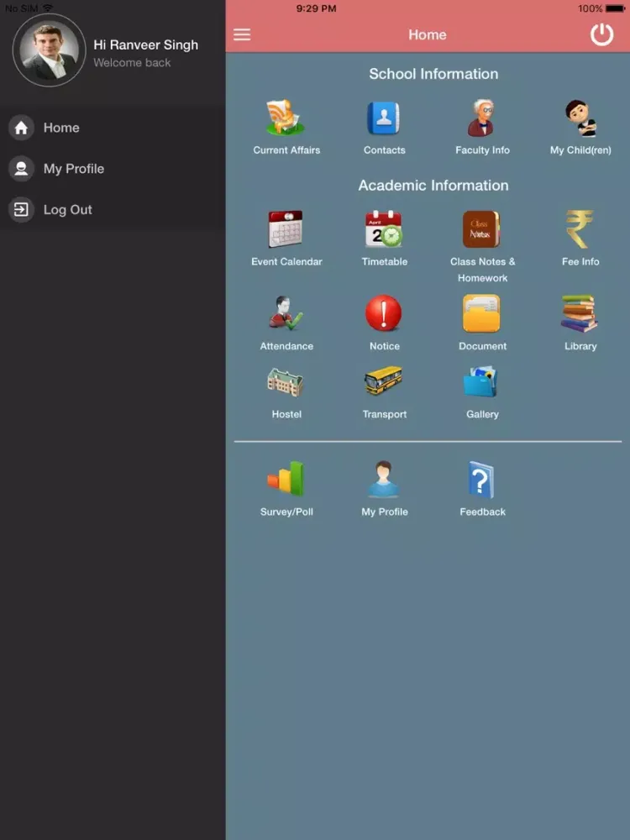Image resolution: width=630 pixels, height=840 pixels.
Task: Open Class Notes & Homework
Action: pos(482,229)
